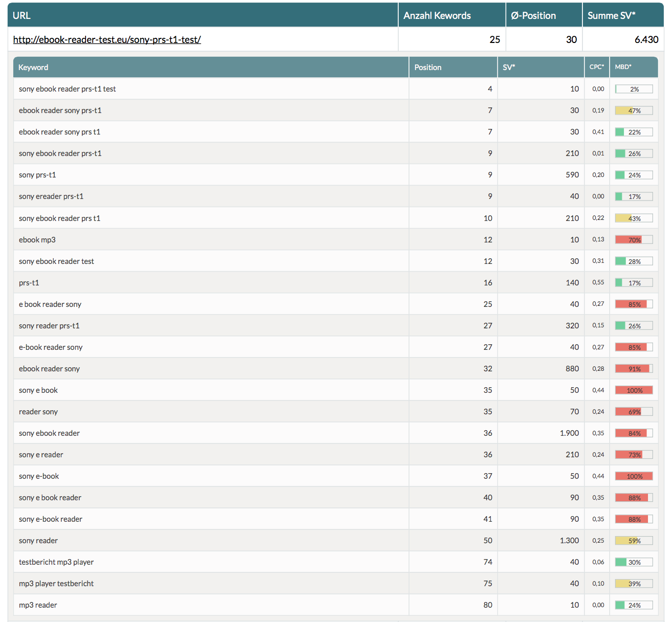
Task: Select the 39% MBD bar for mp3 player testbericht
Action: tap(634, 584)
